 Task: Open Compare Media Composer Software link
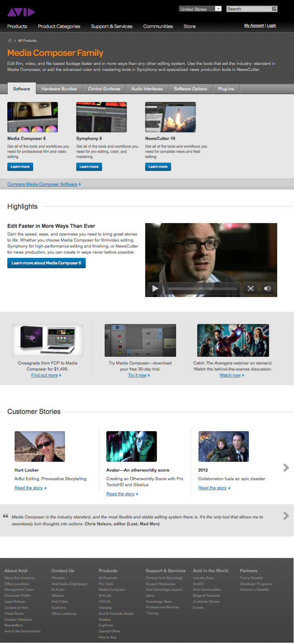coord(42,184)
